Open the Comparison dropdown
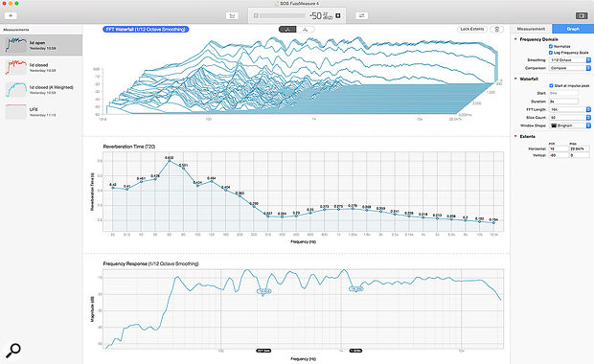The height and width of the screenshot is (364, 594). 570,68
